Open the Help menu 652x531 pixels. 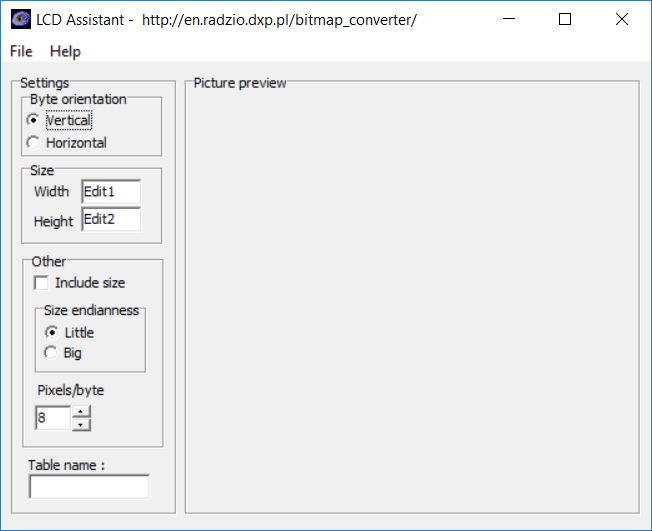click(x=65, y=52)
